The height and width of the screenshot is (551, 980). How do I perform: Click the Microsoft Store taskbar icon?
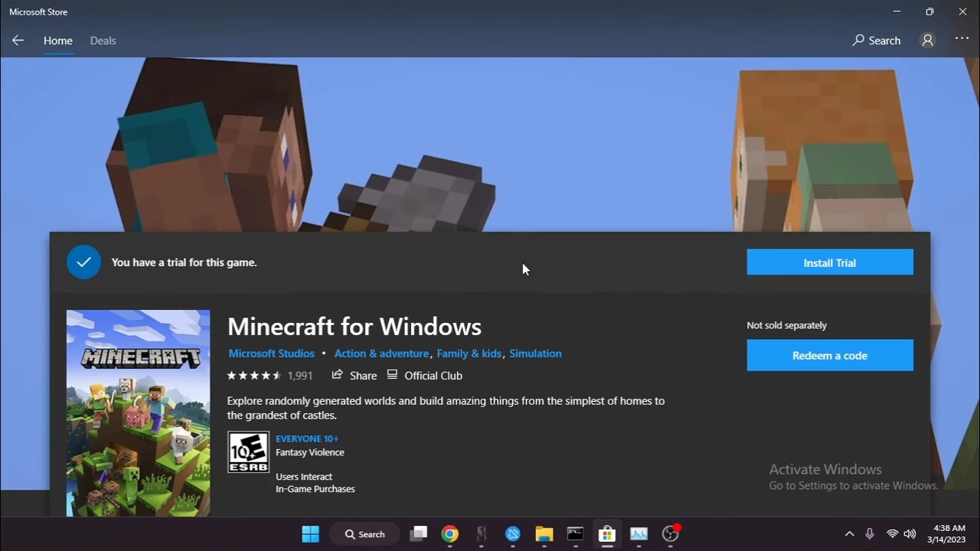pos(607,534)
